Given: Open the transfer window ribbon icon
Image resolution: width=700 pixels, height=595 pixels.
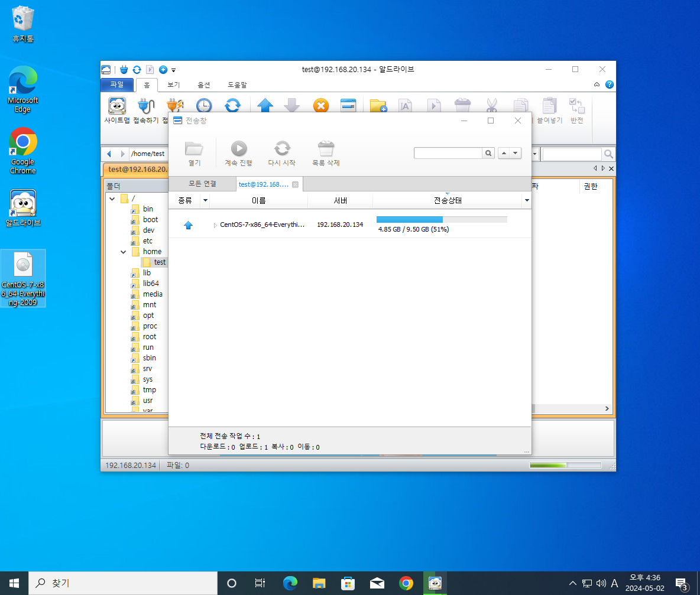Looking at the screenshot, I should coord(348,105).
